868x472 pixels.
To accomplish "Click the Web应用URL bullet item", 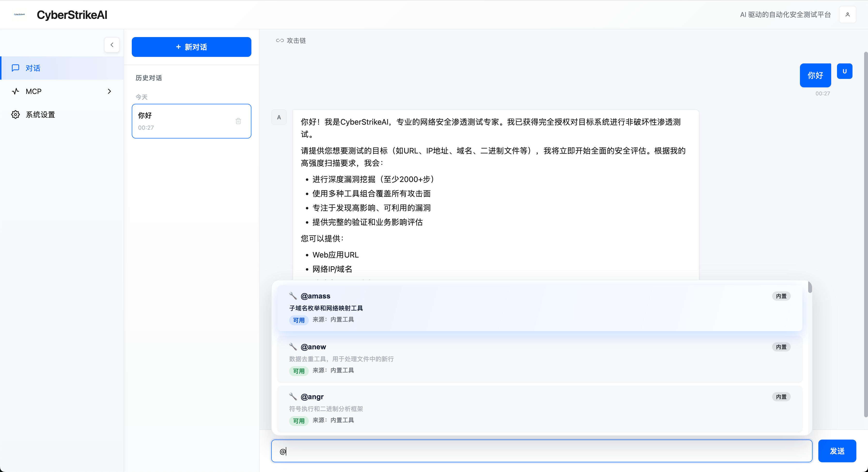I will 335,255.
